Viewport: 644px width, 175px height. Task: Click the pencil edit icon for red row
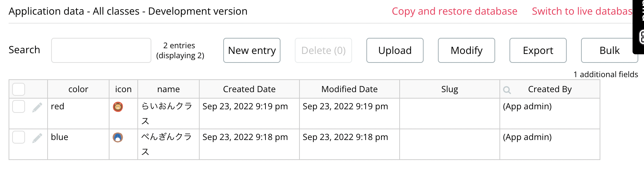[37, 107]
